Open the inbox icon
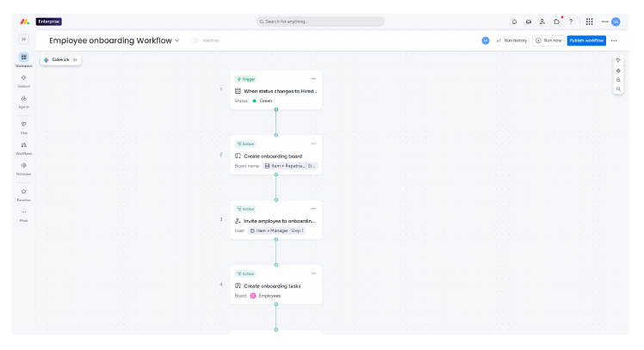The image size is (644, 350). (529, 21)
